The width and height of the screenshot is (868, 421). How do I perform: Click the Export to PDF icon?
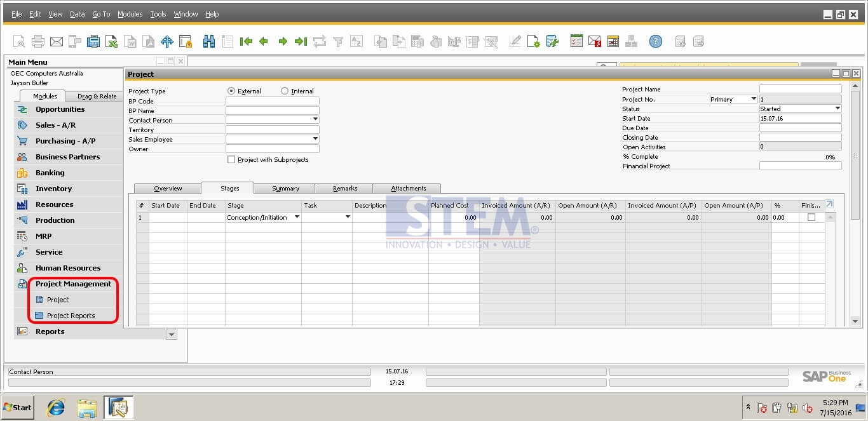(149, 42)
